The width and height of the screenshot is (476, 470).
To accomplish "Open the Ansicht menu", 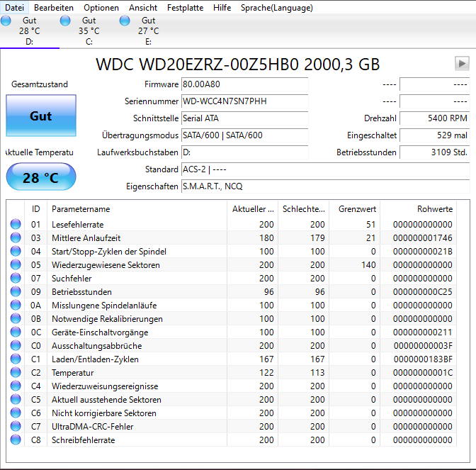I will point(143,8).
